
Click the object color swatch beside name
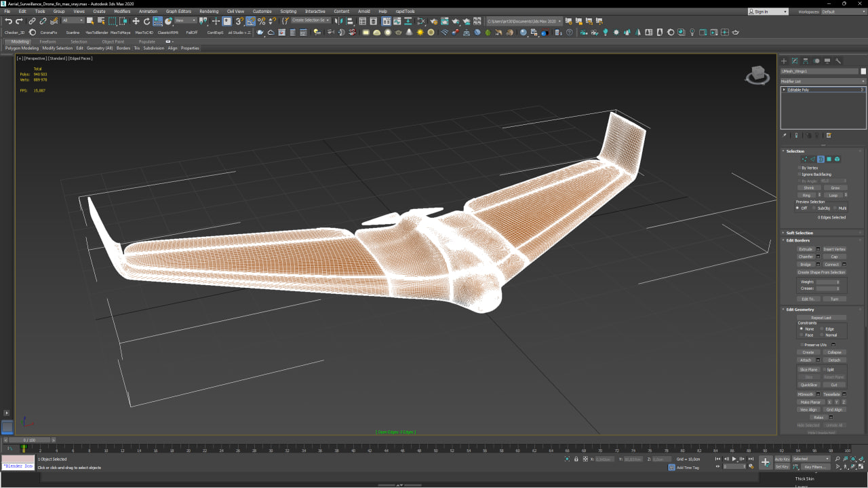click(863, 71)
